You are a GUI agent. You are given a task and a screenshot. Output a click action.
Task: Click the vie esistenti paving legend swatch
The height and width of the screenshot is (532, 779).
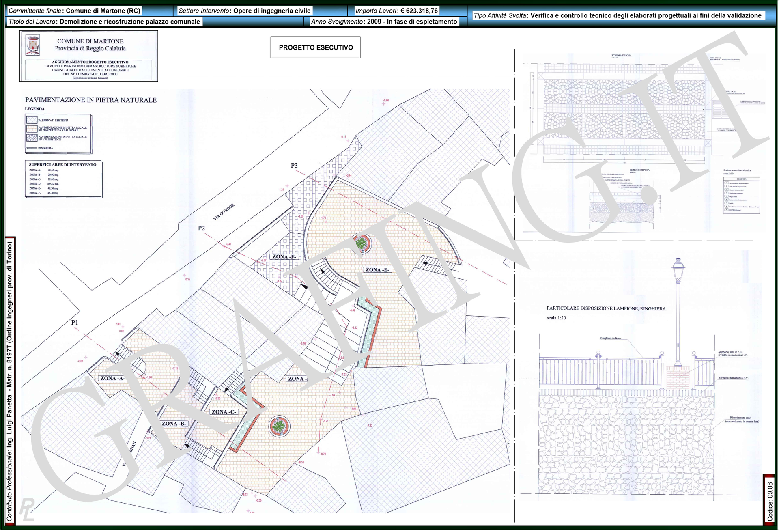[32, 138]
